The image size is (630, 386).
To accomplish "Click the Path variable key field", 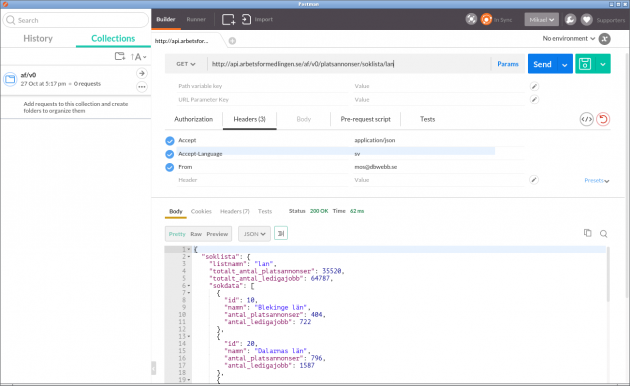I will [x=263, y=86].
